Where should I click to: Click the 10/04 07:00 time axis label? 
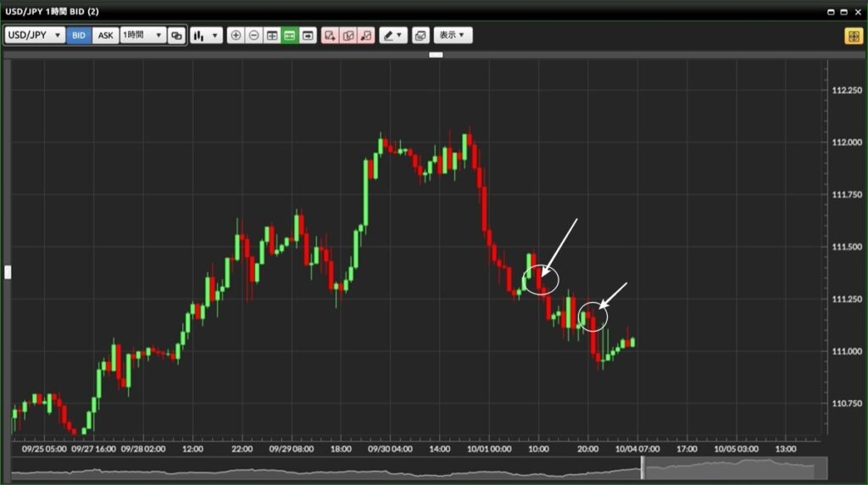click(637, 449)
